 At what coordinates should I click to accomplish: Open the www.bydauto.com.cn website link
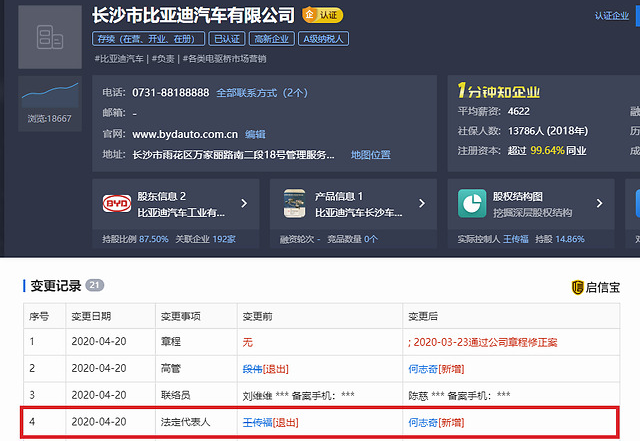pos(185,134)
